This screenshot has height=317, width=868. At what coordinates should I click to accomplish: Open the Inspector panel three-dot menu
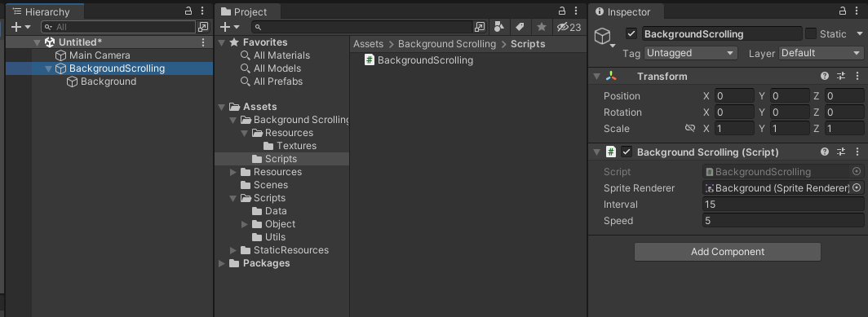(x=857, y=11)
